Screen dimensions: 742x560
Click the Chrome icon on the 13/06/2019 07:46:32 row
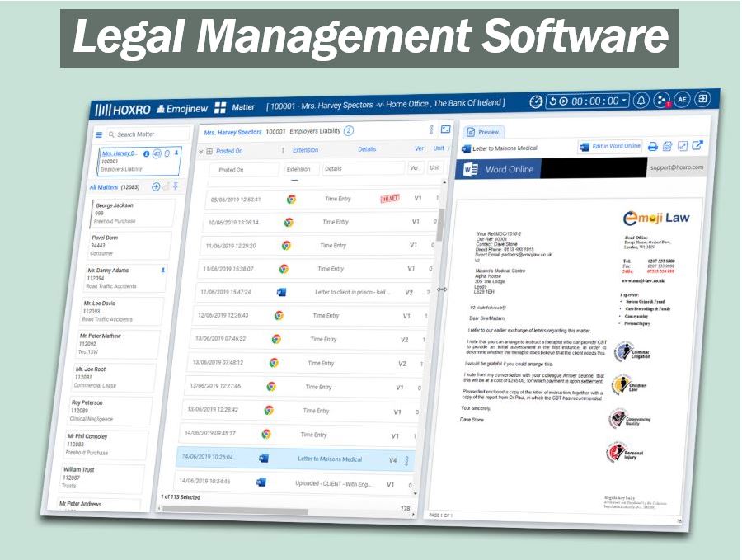[x=276, y=339]
